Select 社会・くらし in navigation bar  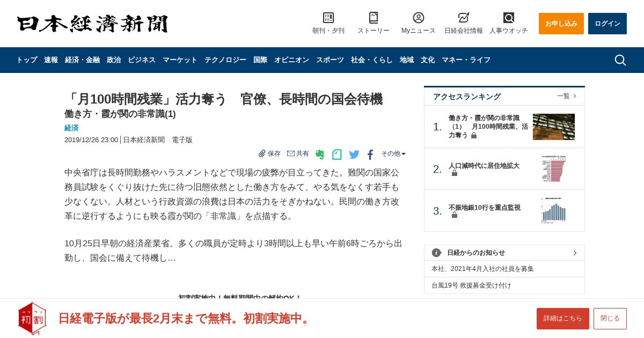[372, 60]
